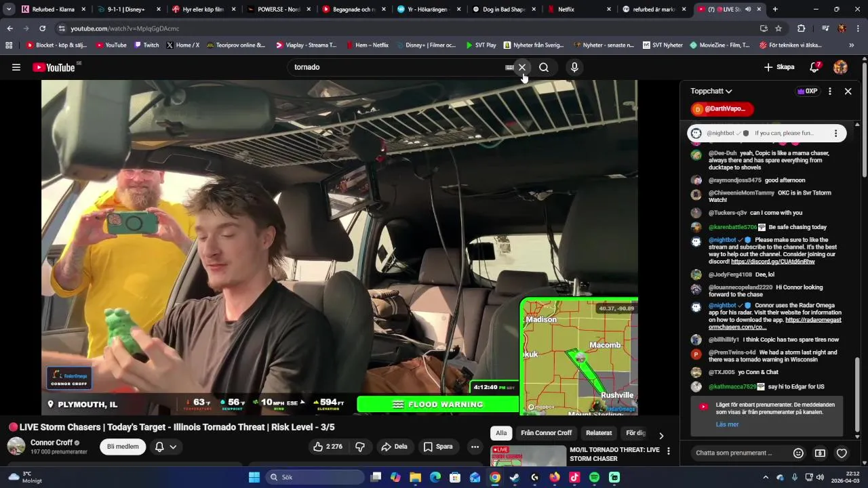Open the SVT Play bookmark

(x=481, y=45)
